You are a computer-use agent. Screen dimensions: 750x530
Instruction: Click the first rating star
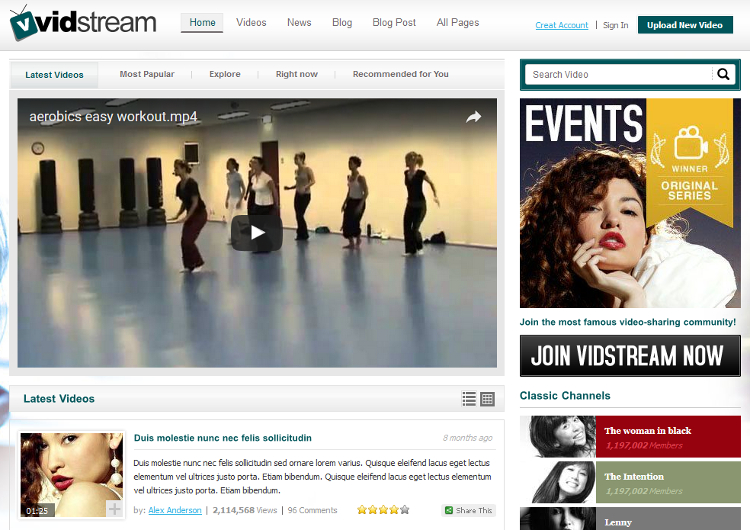362,510
